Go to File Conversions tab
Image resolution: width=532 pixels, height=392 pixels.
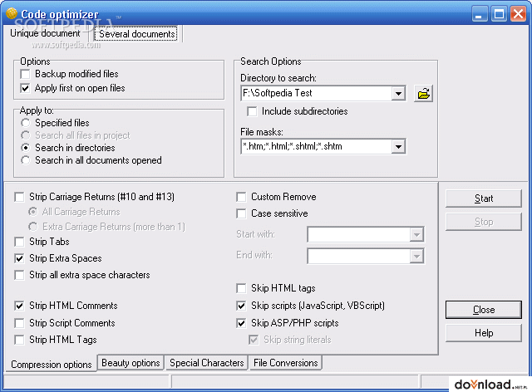(286, 363)
